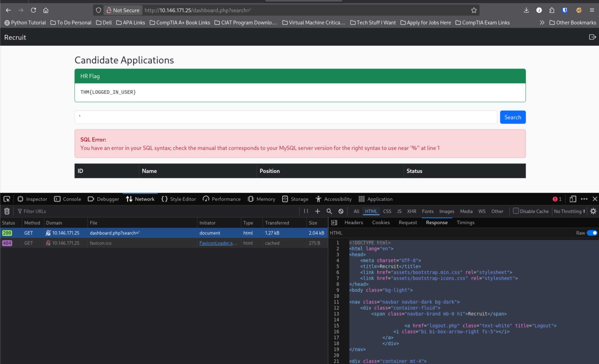Viewport: 599px width, 364px height.
Task: Switch to the Console tab
Action: tap(68, 199)
